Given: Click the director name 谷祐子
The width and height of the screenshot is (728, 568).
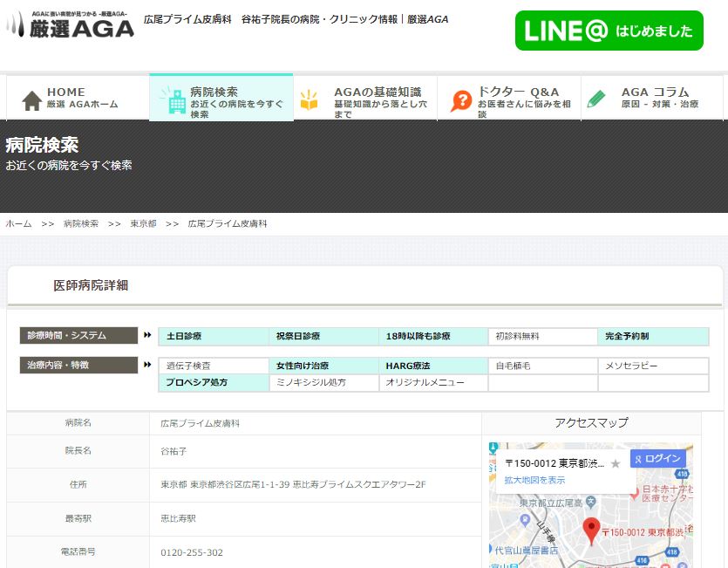Looking at the screenshot, I should pos(173,451).
